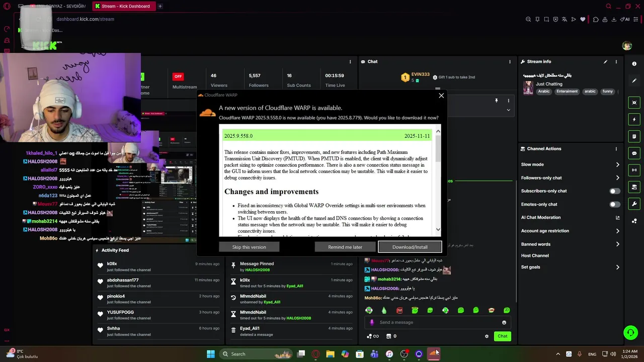The image size is (644, 362).
Task: Click the green headset support button
Action: 630,332
